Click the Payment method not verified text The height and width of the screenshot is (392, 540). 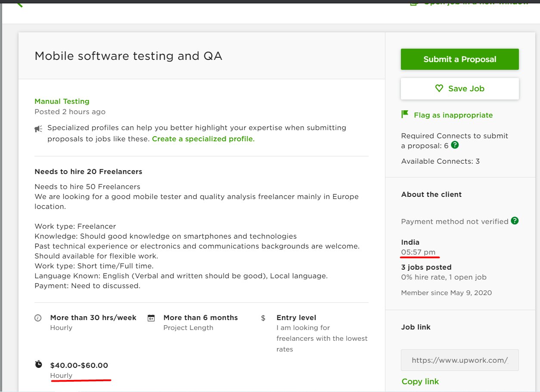tap(455, 221)
